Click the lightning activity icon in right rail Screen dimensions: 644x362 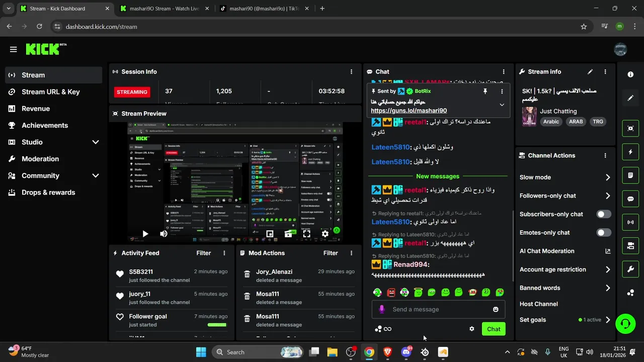[630, 152]
